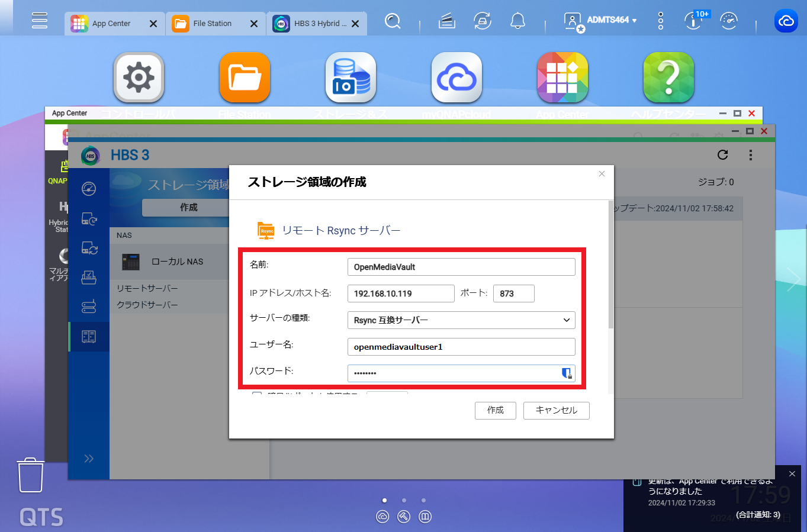The height and width of the screenshot is (532, 807).
Task: Open the notification bell
Action: [518, 21]
